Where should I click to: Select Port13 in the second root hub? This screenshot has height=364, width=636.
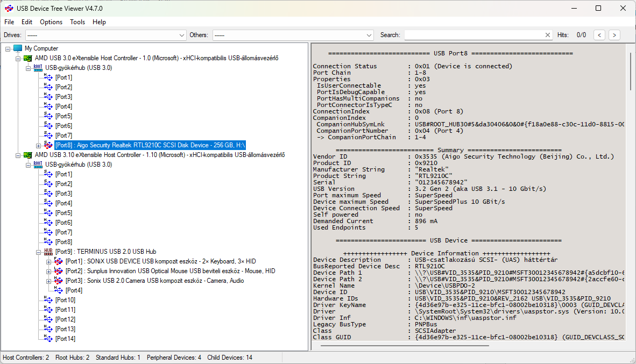(x=65, y=329)
